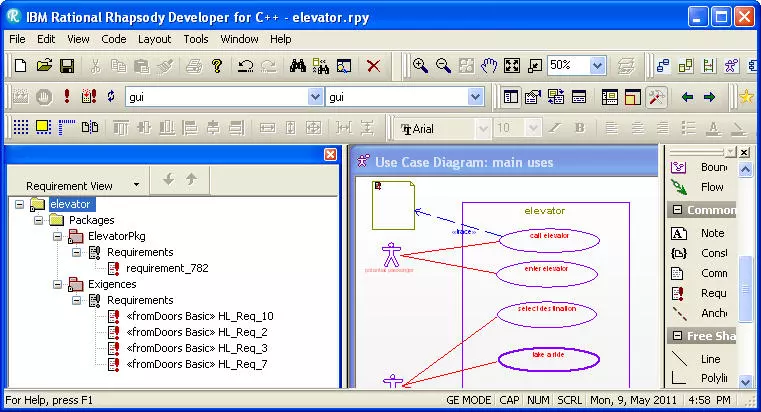Open the 50% zoom level dropdown
The image size is (761, 412).
click(597, 66)
